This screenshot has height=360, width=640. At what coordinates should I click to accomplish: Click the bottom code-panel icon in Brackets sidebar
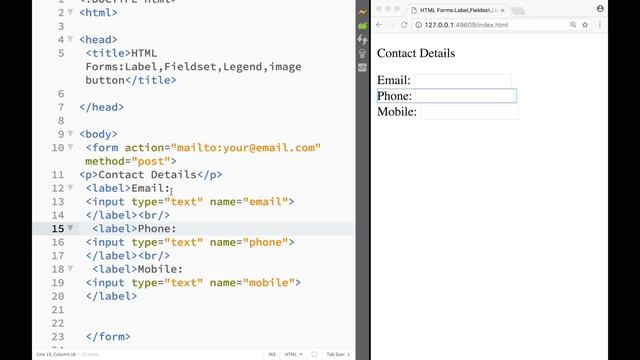(x=362, y=67)
